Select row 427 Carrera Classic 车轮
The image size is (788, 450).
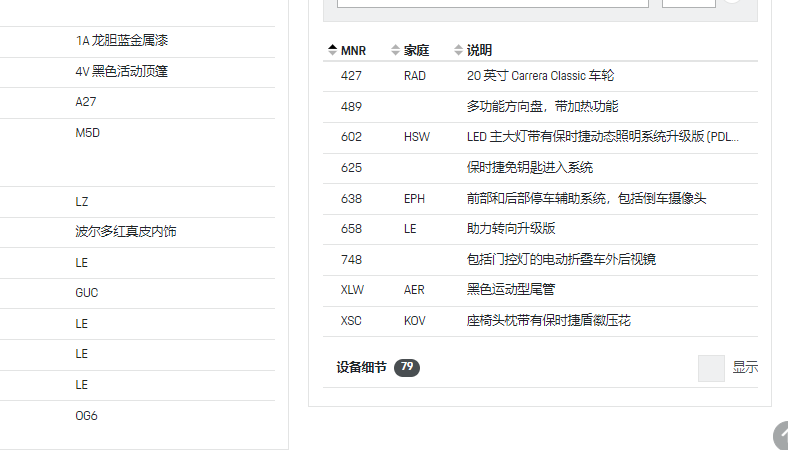point(540,76)
